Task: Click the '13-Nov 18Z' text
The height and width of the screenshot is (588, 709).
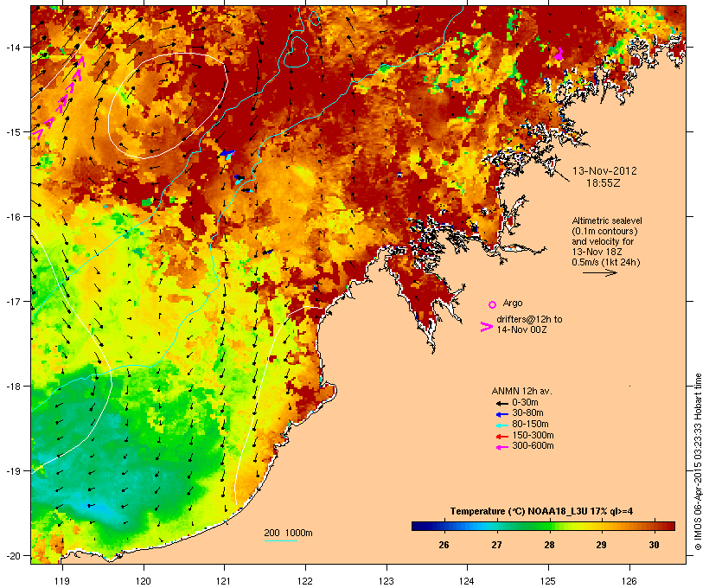Action: 597,252
